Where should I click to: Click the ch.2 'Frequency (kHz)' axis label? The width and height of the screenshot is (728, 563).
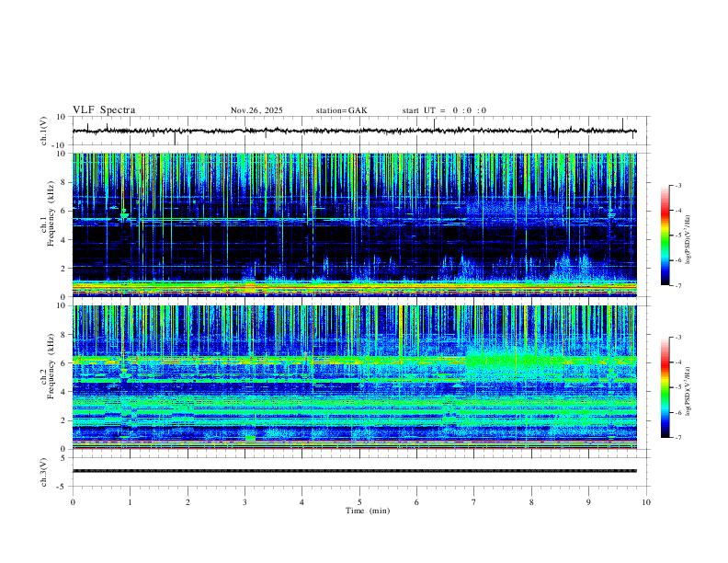(51, 366)
